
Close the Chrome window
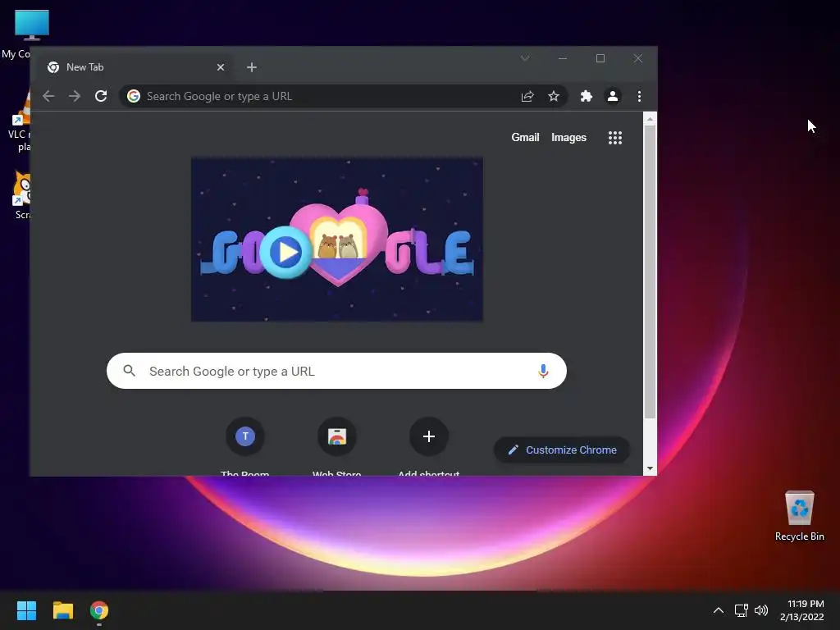pyautogui.click(x=637, y=58)
